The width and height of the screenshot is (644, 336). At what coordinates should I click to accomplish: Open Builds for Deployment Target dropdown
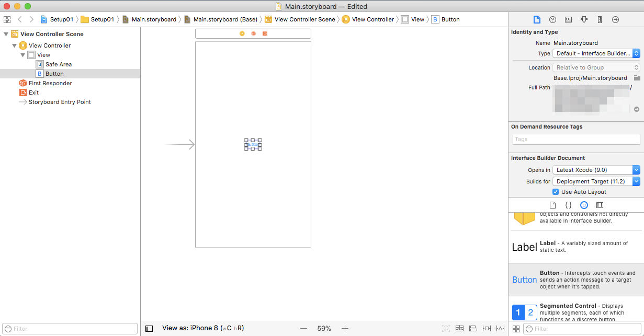pos(596,181)
